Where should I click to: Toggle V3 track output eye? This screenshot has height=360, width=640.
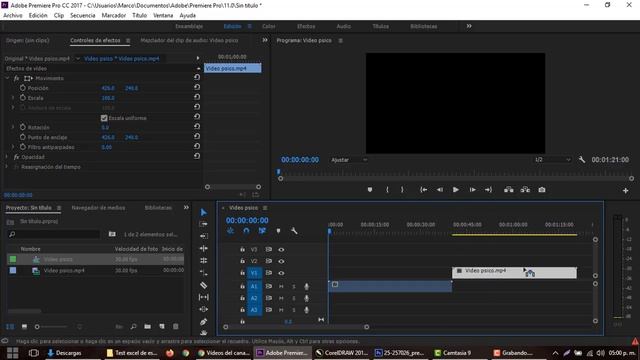point(281,249)
